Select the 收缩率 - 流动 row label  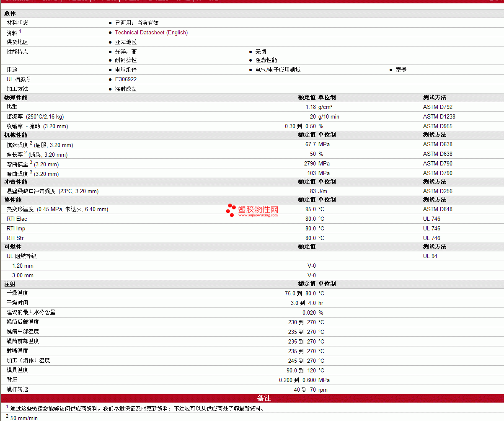point(37,127)
